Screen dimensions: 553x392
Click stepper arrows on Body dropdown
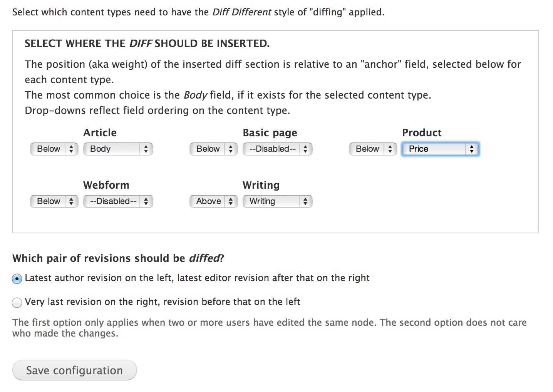click(146, 149)
